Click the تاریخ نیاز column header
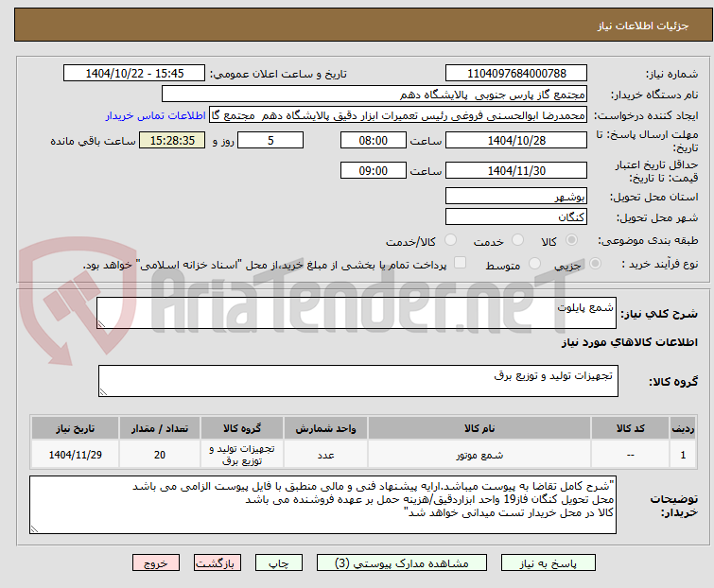 (75, 428)
